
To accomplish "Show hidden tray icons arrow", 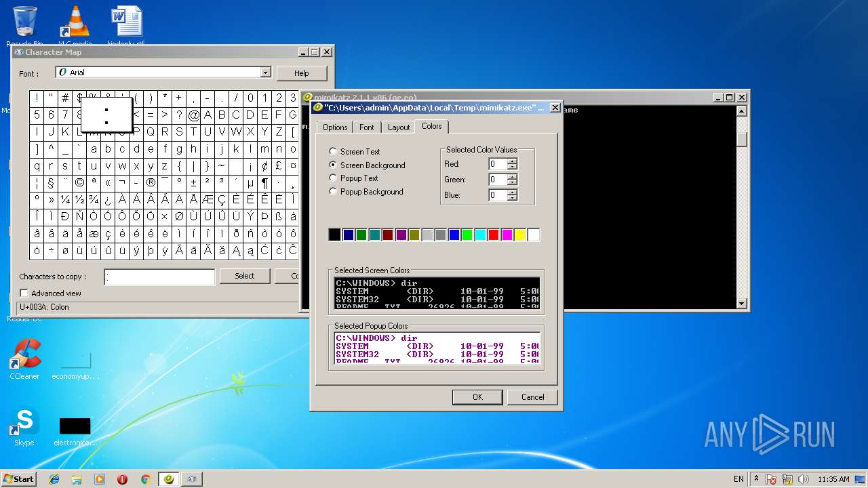I will click(x=756, y=479).
